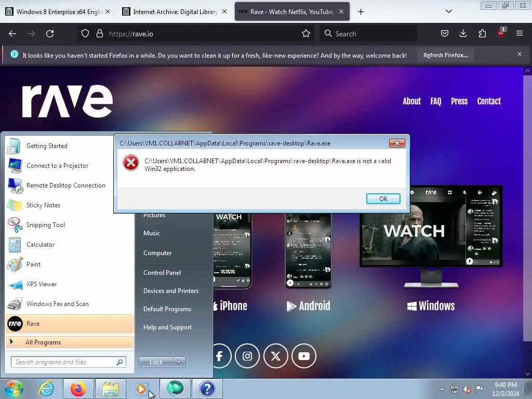Open the help question mark taskbar app
532x399 pixels.
point(207,389)
